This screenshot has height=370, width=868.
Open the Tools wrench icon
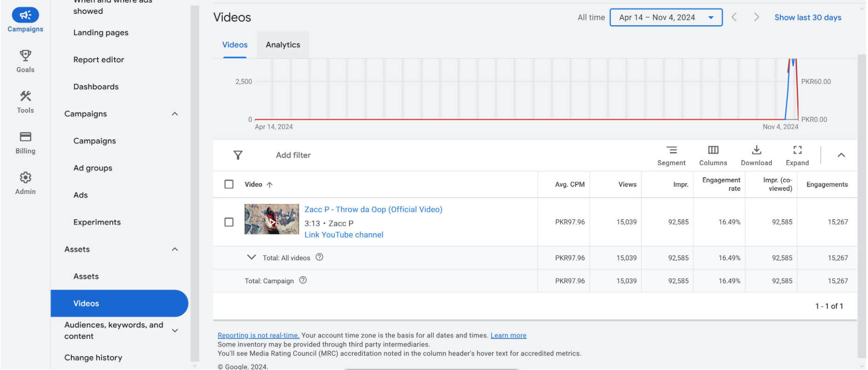(25, 97)
